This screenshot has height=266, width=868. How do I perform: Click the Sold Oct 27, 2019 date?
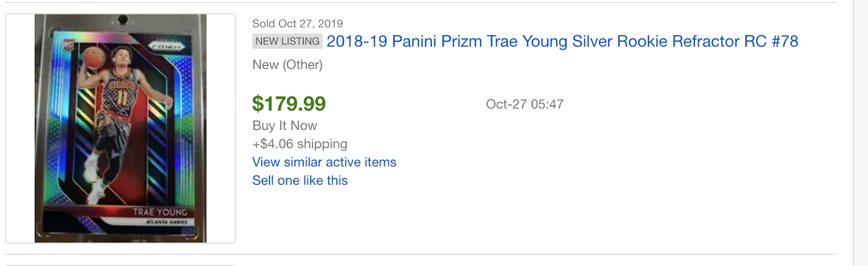tap(297, 24)
